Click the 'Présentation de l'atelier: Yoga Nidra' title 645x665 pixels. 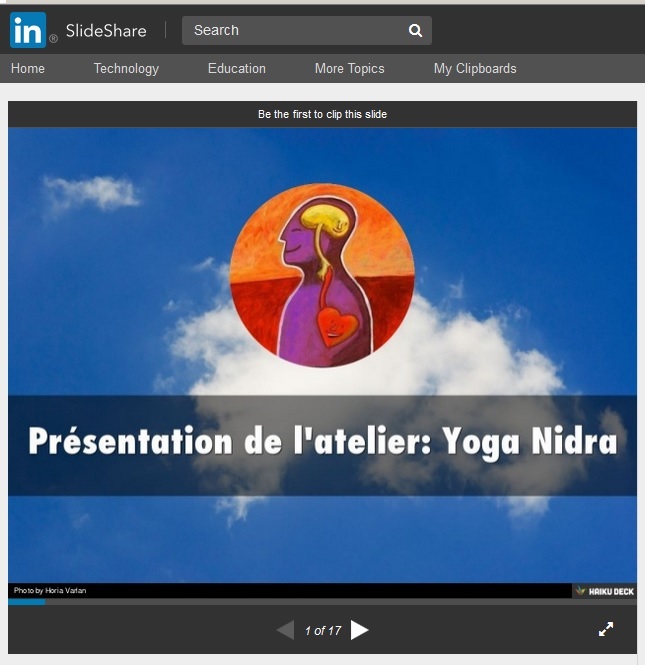322,441
